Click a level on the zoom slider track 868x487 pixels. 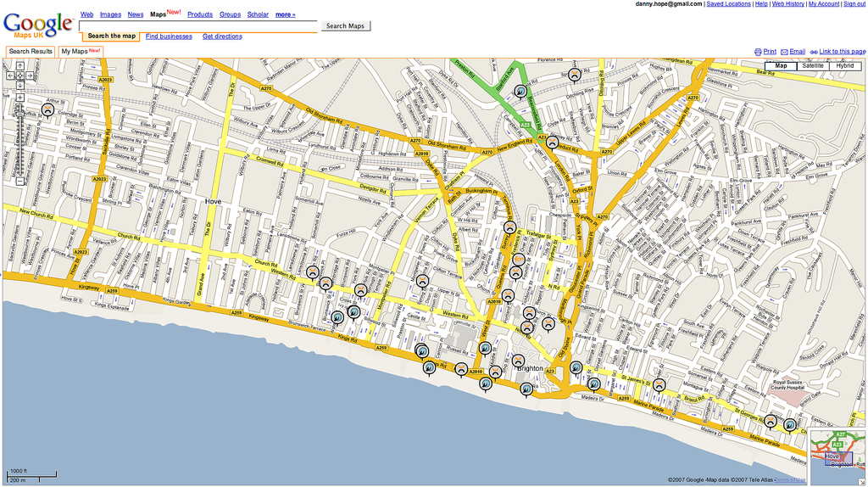pos(20,144)
